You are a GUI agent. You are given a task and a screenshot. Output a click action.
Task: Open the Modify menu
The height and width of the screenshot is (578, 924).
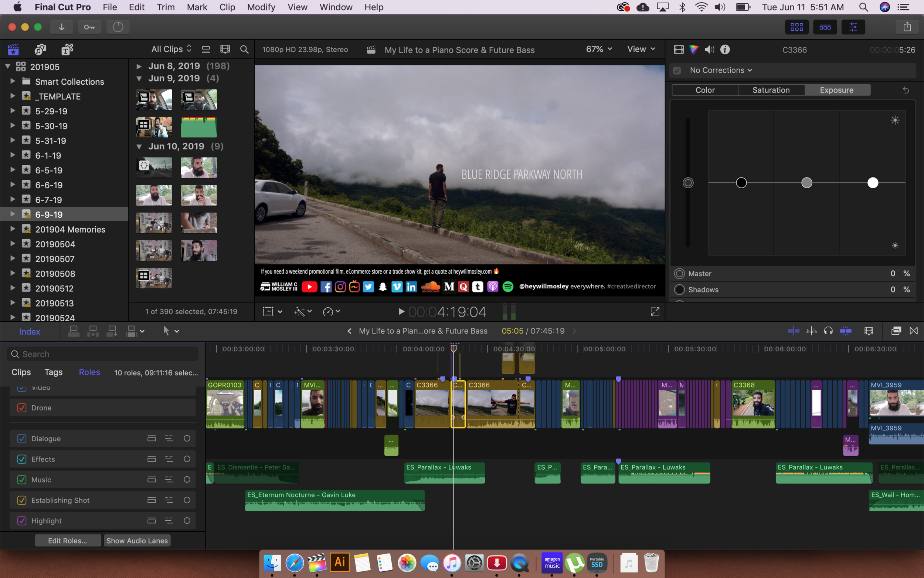click(261, 7)
